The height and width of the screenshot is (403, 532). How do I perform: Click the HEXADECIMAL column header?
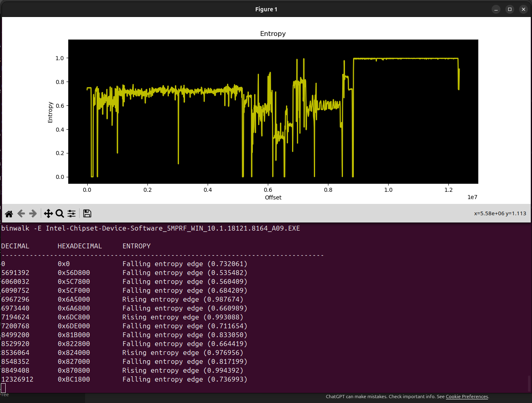tap(80, 246)
